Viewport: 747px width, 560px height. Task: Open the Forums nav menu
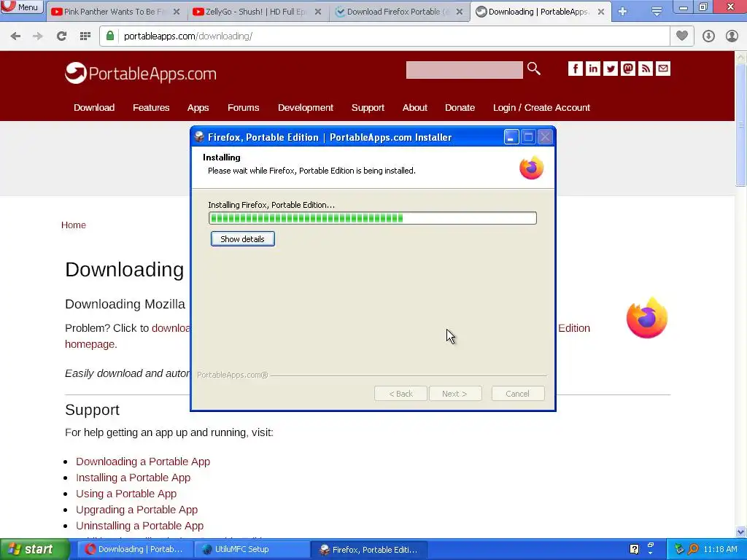click(x=244, y=108)
